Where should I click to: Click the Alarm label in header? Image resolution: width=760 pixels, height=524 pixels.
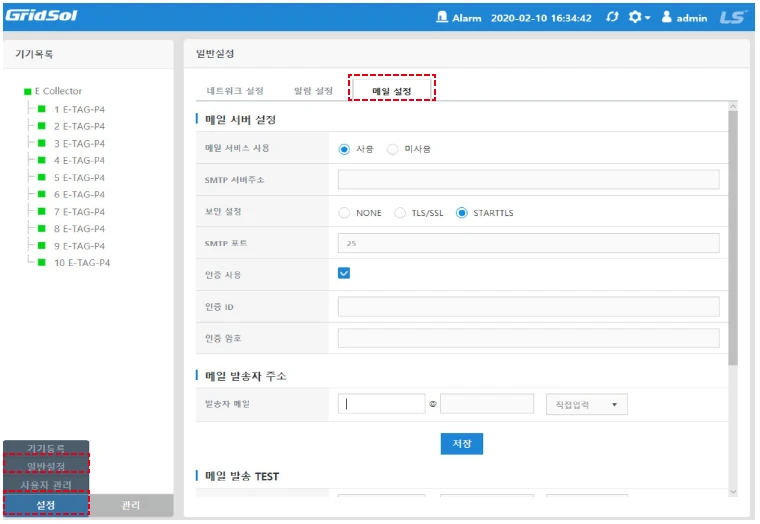click(467, 18)
